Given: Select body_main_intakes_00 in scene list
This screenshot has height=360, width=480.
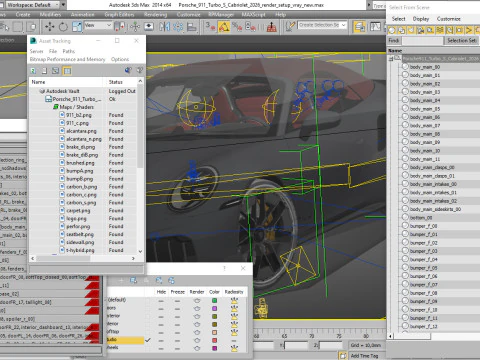Looking at the screenshot, I should pos(433,184).
